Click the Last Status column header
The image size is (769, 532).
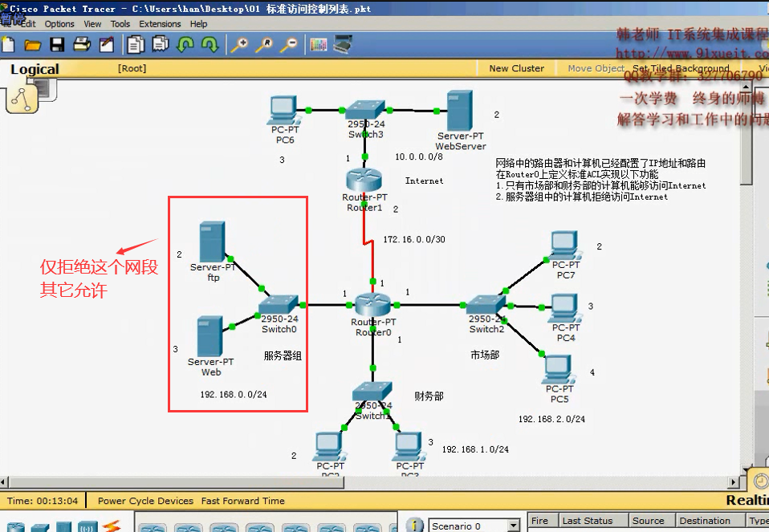(x=593, y=521)
